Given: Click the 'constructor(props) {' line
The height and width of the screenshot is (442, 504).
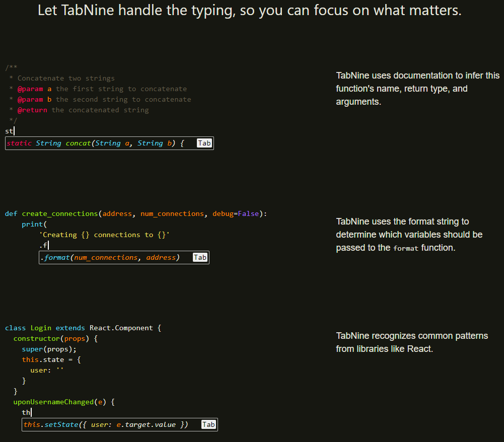Looking at the screenshot, I should [x=55, y=338].
